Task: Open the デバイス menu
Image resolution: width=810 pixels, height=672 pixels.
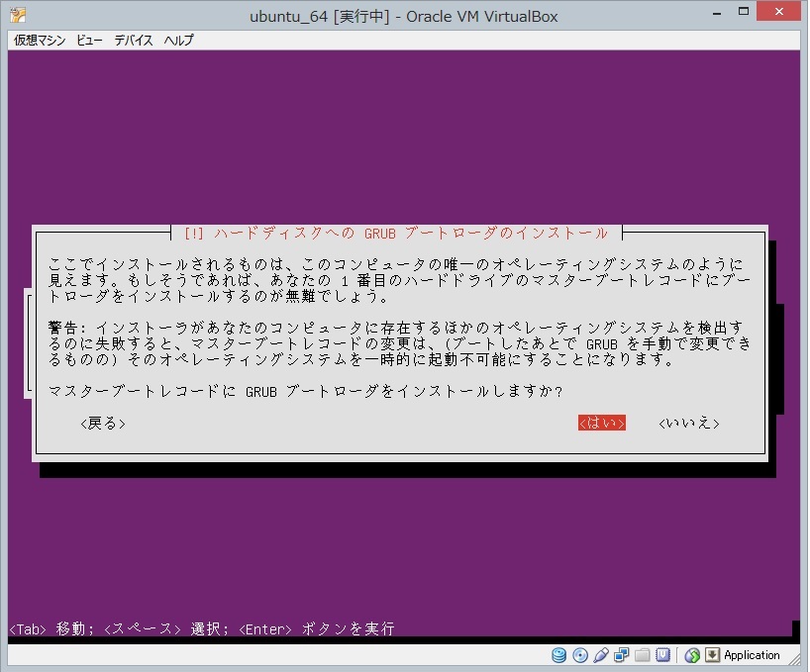Action: click(x=134, y=41)
